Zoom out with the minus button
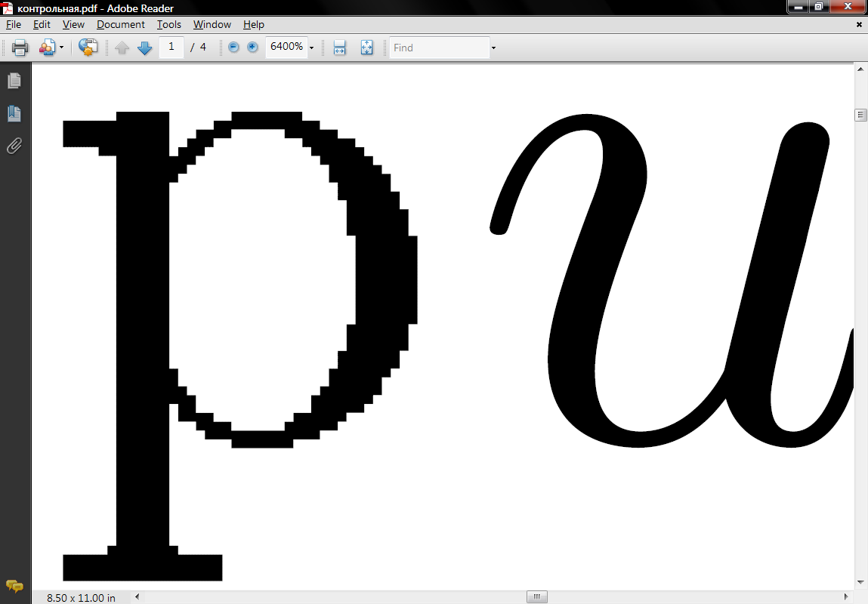868x604 pixels. click(x=233, y=48)
